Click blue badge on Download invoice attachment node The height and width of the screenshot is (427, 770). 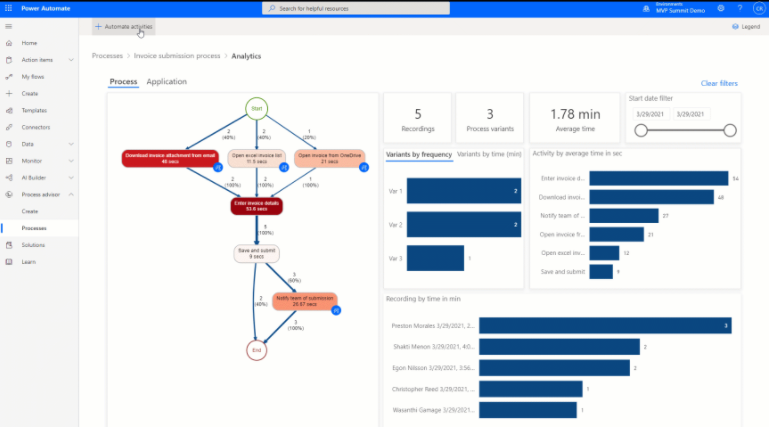pos(218,167)
